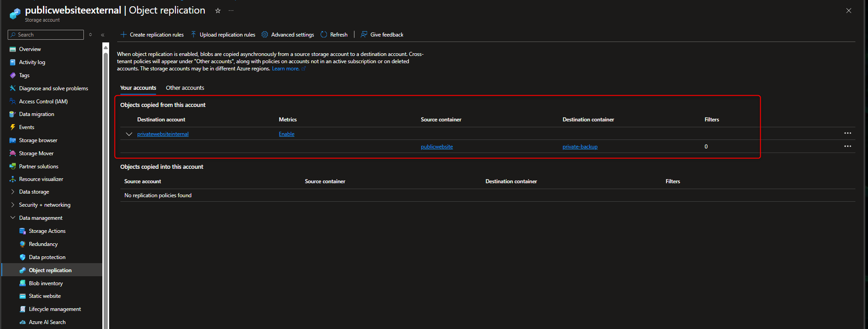This screenshot has width=868, height=329.
Task: Collapse the sidebar with double-chevron
Action: click(x=103, y=35)
